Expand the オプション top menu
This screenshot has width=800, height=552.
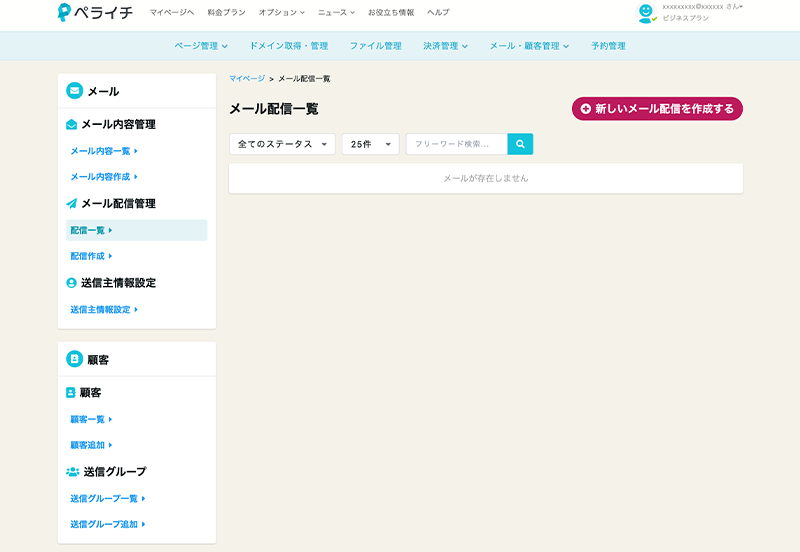coord(281,12)
